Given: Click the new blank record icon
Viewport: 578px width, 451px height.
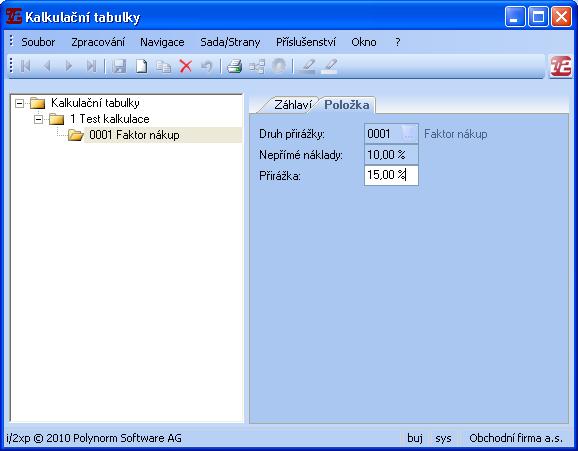Looking at the screenshot, I should click(142, 66).
